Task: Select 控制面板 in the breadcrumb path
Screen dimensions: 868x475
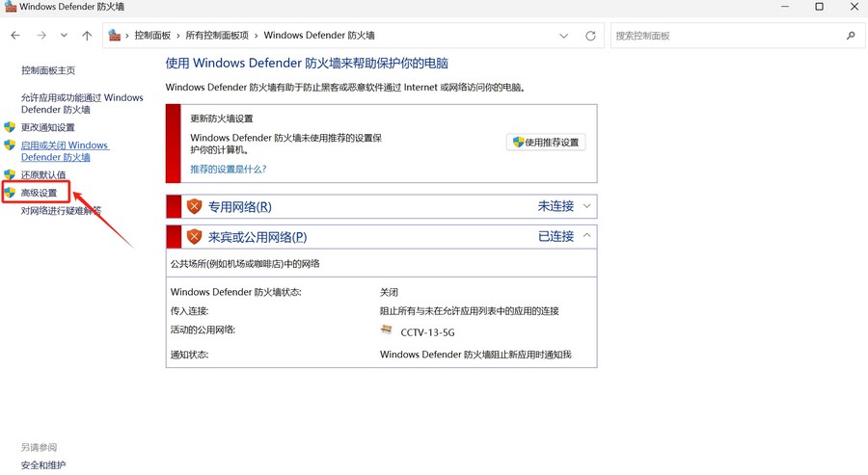Action: pos(152,36)
